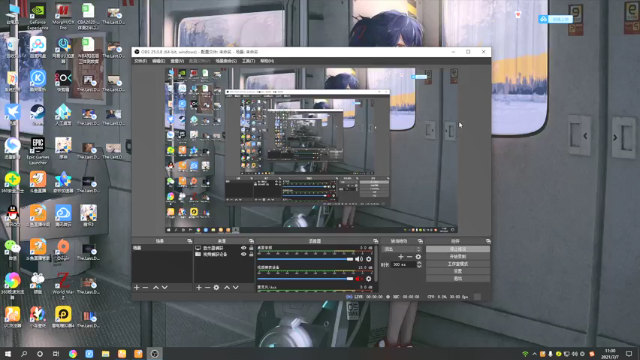This screenshot has width=640, height=360.
Task: Move the scene up in the Scenes panel
Action: (156, 288)
